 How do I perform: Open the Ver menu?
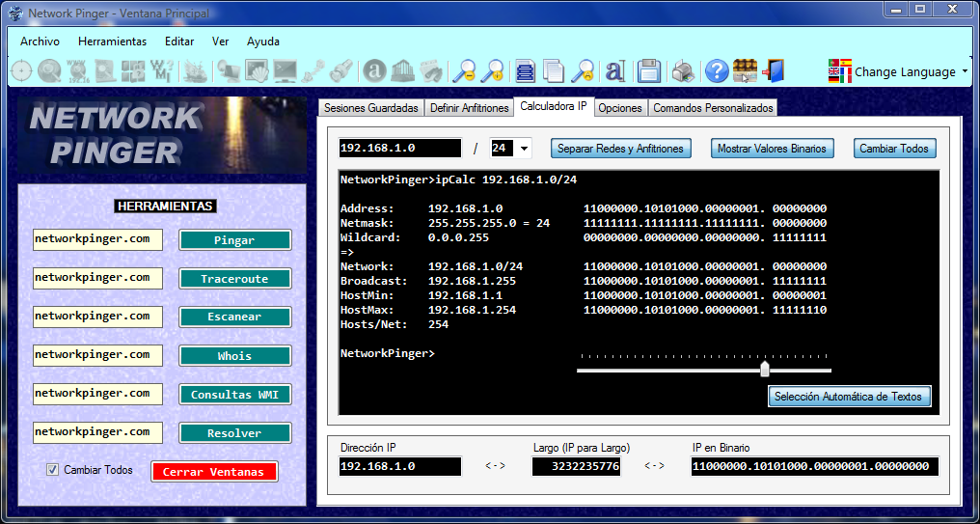coord(220,41)
